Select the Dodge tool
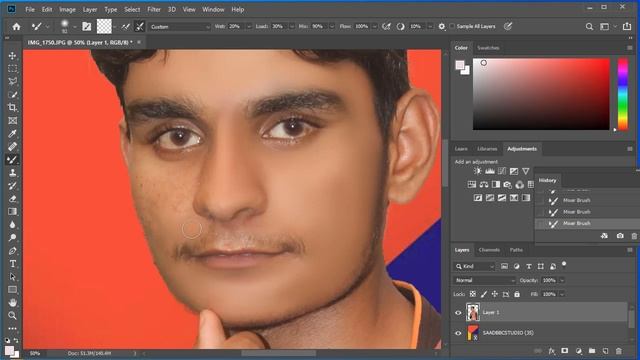The image size is (640, 360). click(13, 238)
